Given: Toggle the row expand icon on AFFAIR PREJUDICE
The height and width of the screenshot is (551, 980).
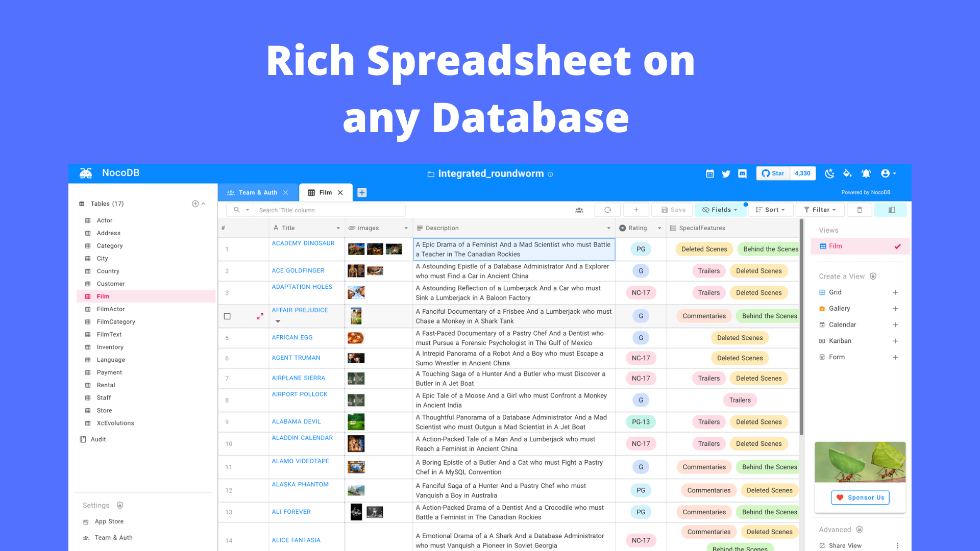Looking at the screenshot, I should (x=260, y=316).
